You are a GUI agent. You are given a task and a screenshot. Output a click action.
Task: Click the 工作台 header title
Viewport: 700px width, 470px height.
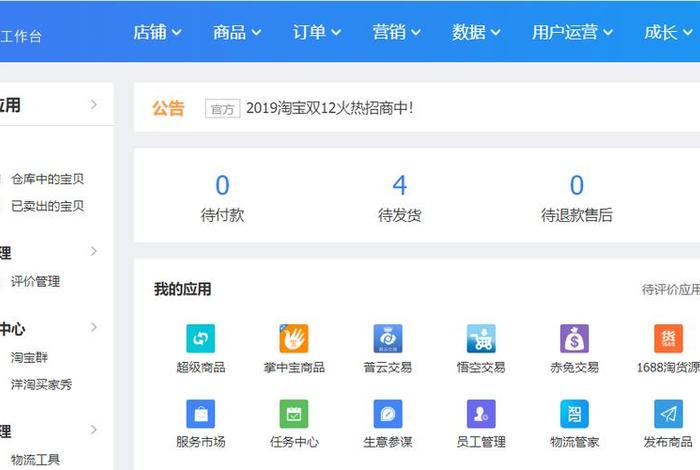coord(21,36)
